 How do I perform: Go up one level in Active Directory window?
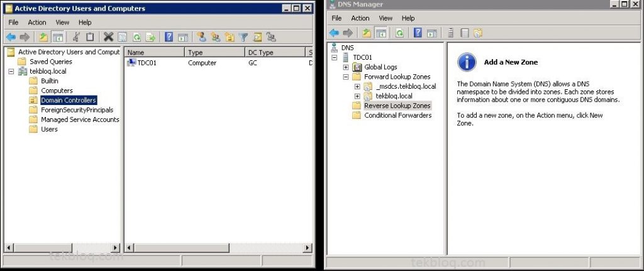point(43,37)
